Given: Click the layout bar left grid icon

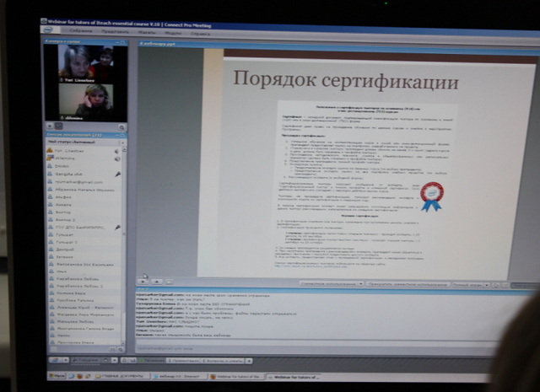Looking at the screenshot, I should click(x=124, y=360).
